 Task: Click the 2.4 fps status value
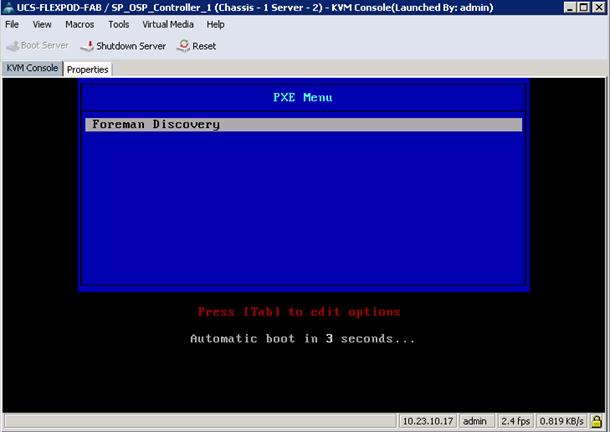(x=515, y=421)
